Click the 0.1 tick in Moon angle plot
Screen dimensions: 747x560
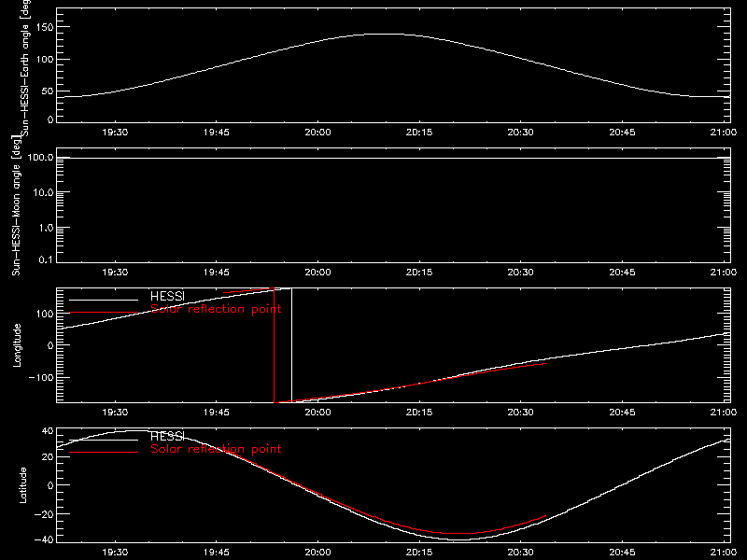tap(46, 260)
